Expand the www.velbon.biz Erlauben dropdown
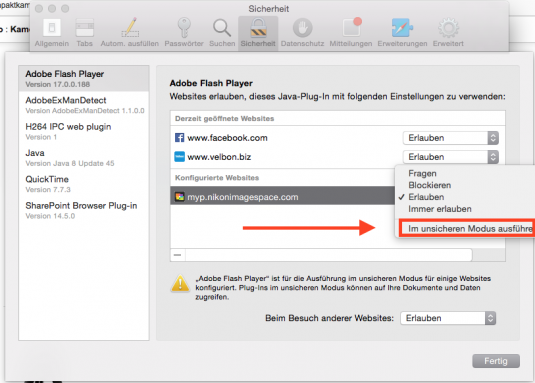535x383 pixels. [x=450, y=157]
